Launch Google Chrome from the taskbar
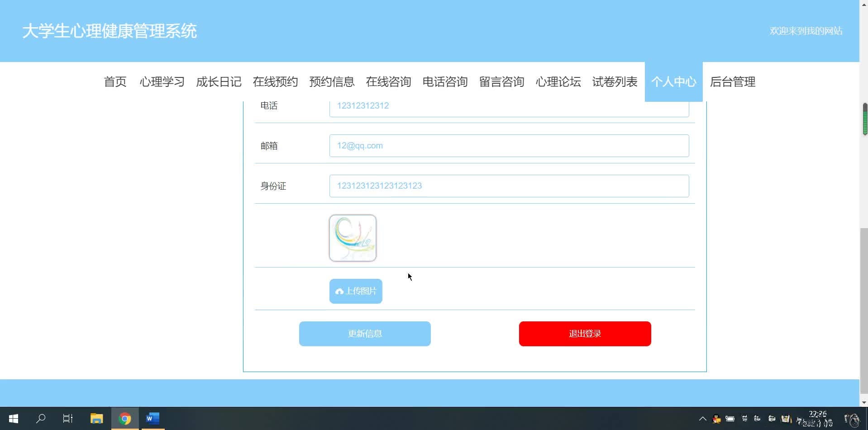 coord(125,418)
